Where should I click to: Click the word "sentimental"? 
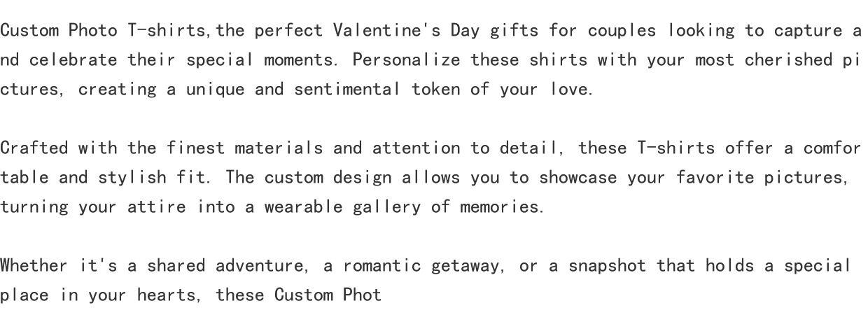pyautogui.click(x=346, y=90)
